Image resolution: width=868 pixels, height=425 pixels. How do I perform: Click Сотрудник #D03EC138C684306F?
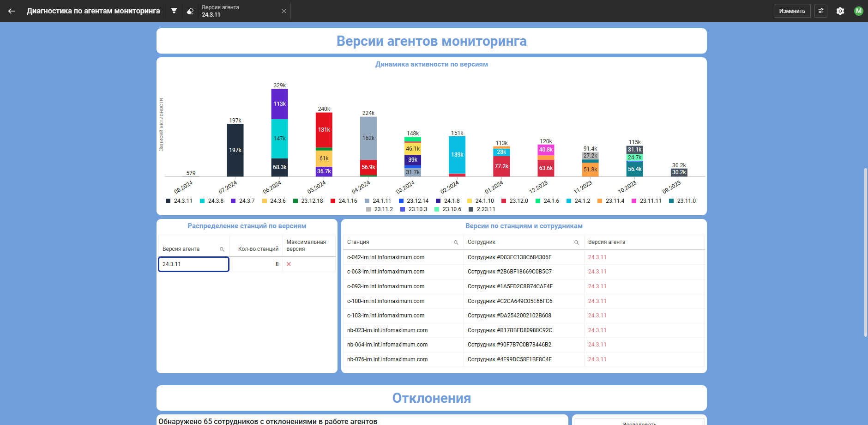(510, 257)
